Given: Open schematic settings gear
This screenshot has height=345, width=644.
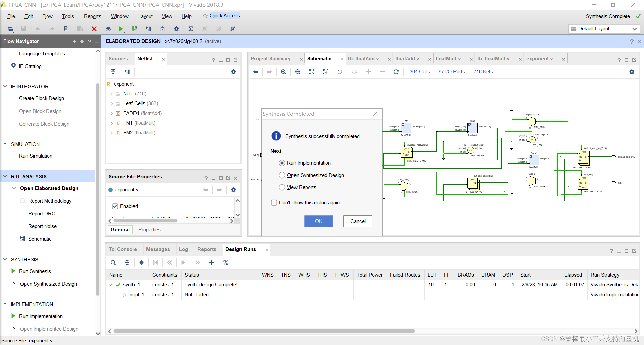Looking at the screenshot, I should (632, 72).
